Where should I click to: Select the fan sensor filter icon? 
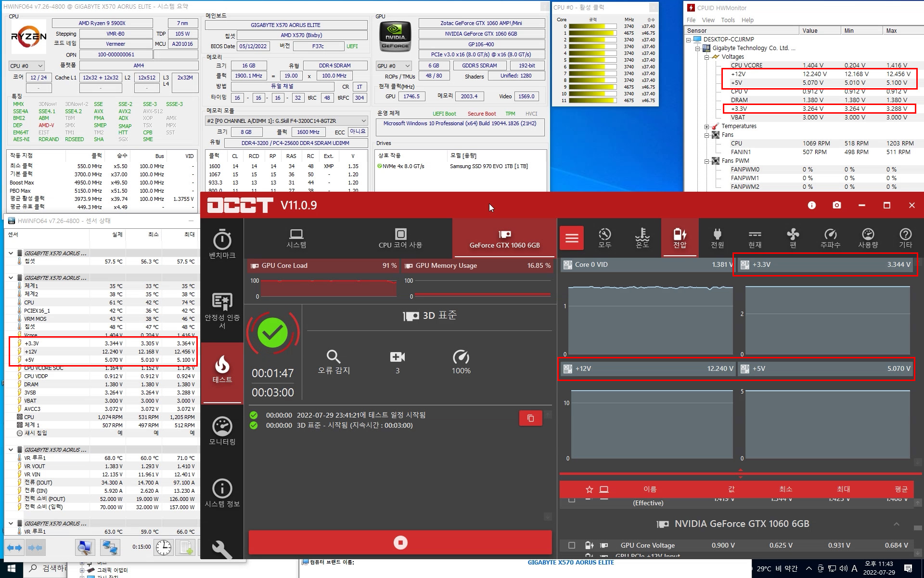(793, 237)
